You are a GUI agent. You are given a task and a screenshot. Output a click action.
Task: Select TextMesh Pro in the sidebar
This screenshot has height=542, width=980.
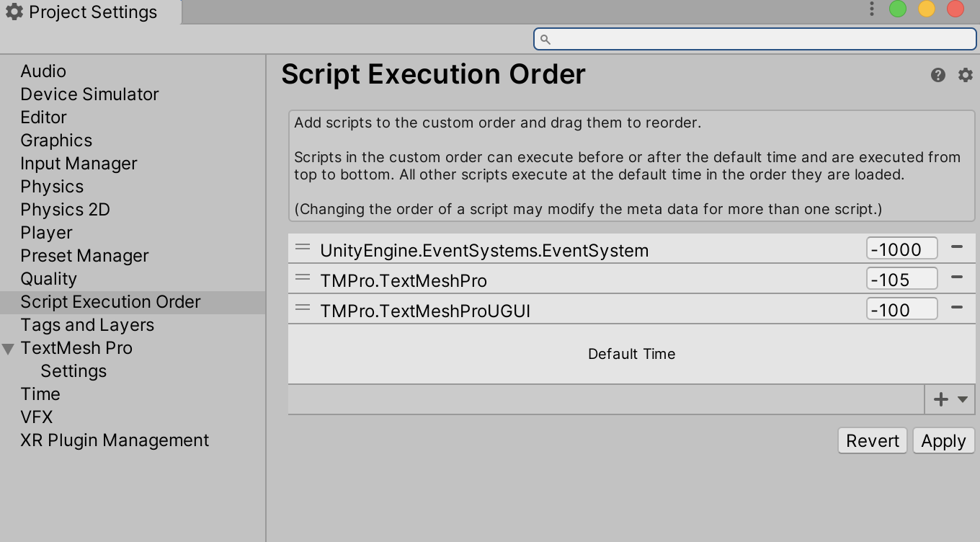[76, 348]
